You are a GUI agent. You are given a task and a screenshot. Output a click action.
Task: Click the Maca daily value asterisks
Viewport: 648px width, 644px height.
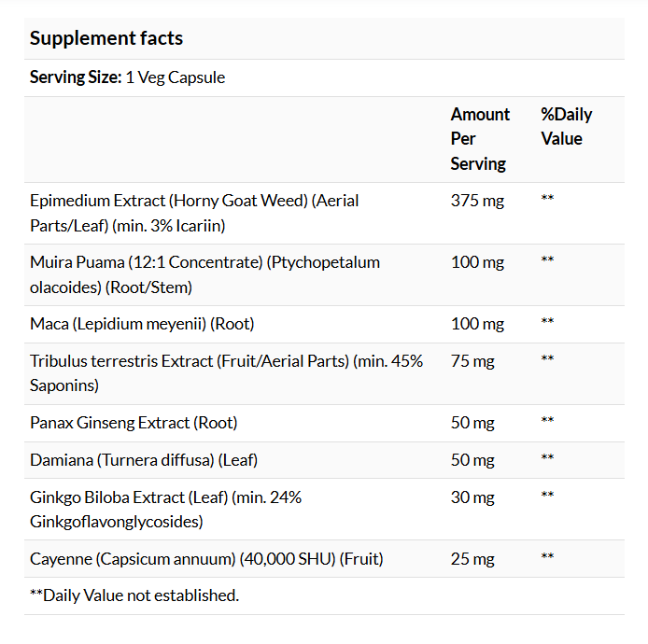pos(547,321)
